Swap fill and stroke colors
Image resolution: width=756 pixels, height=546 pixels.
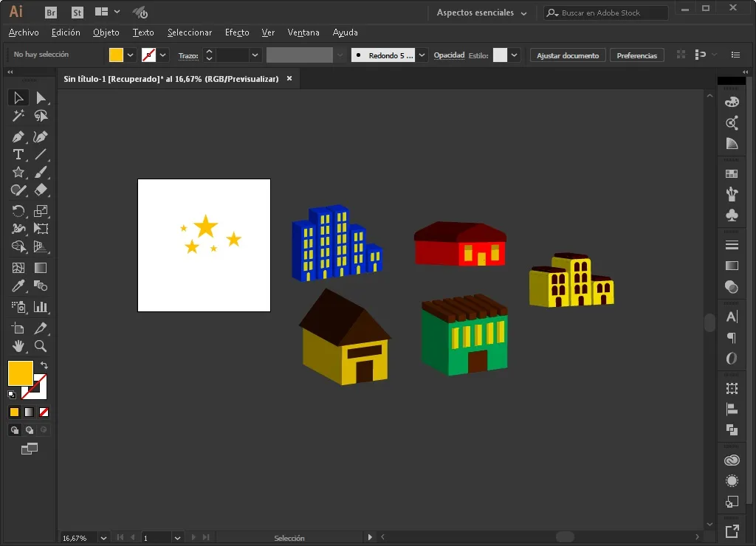[44, 364]
